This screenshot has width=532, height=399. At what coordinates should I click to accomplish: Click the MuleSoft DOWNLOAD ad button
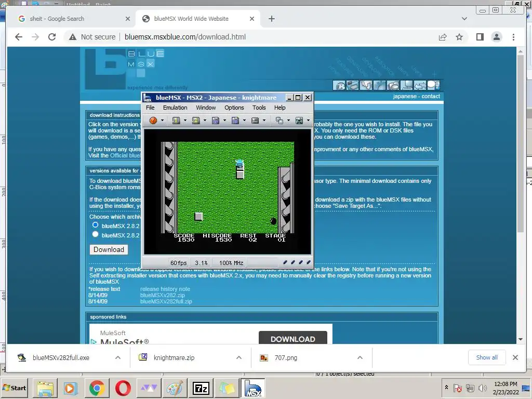[293, 339]
